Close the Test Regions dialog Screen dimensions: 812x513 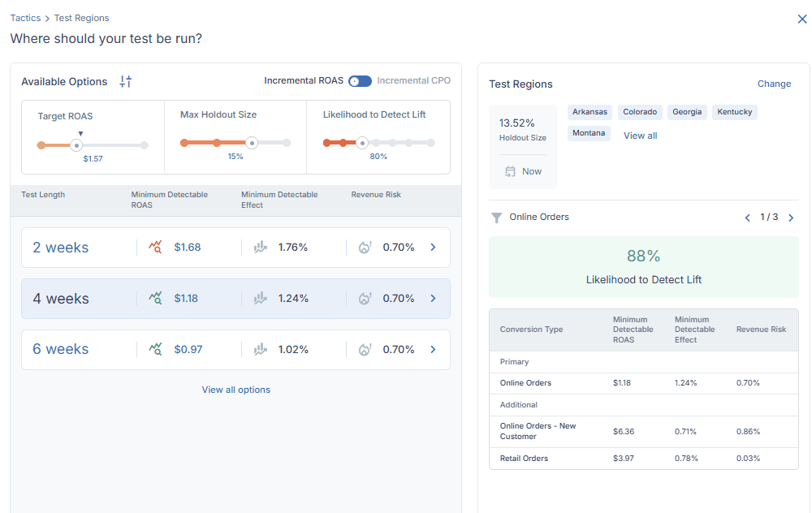point(802,19)
